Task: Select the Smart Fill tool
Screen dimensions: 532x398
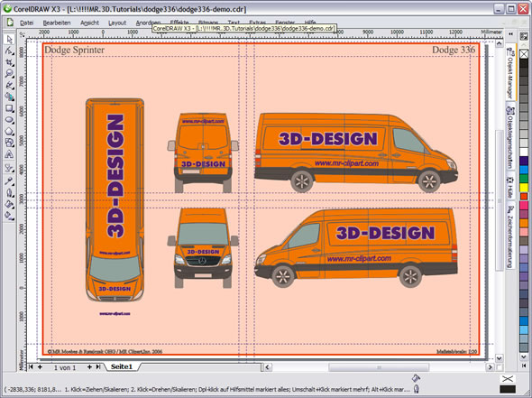Action: (9, 97)
